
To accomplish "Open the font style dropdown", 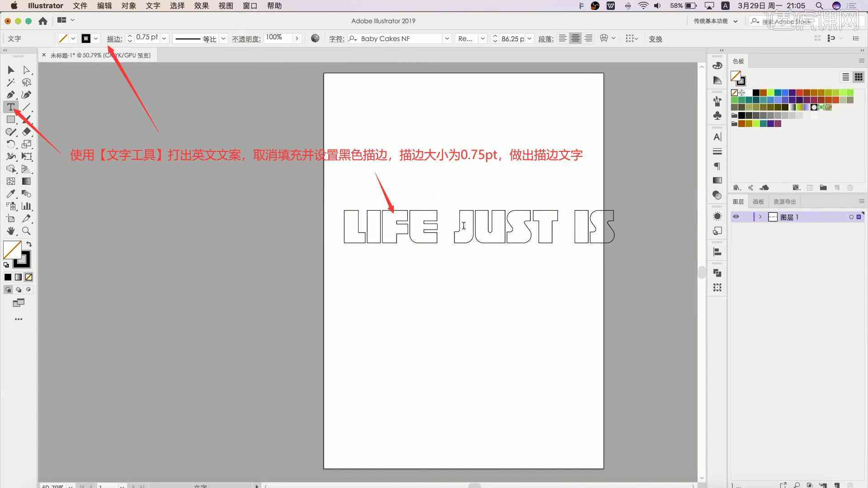I will coord(482,38).
